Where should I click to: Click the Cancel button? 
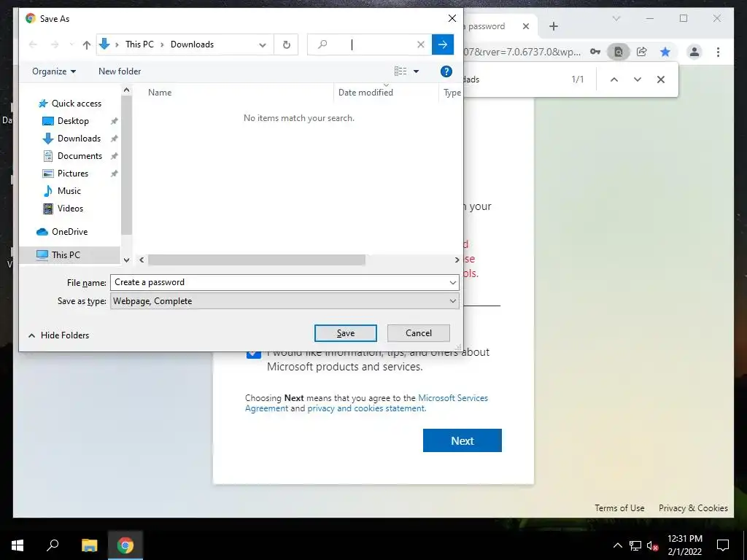pyautogui.click(x=418, y=333)
